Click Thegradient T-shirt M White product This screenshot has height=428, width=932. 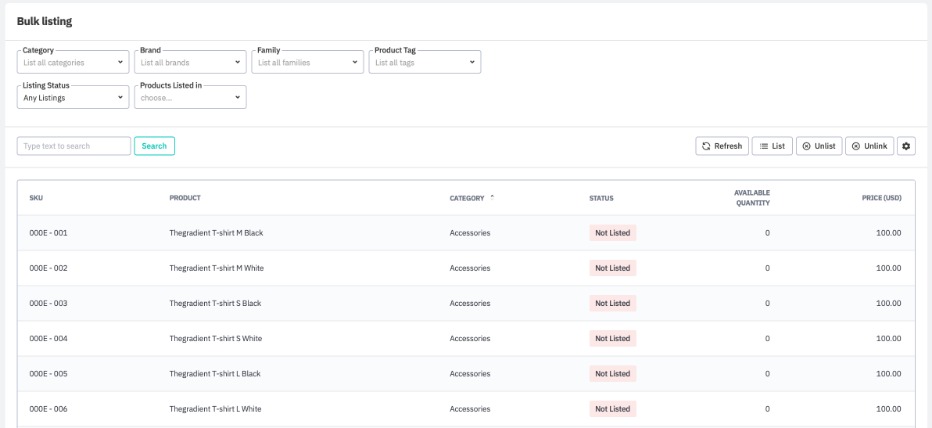click(216, 268)
